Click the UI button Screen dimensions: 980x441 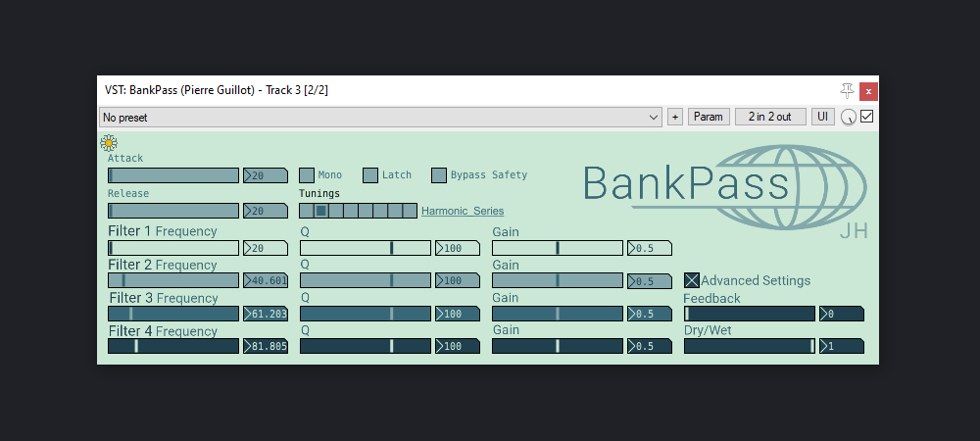[822, 117]
